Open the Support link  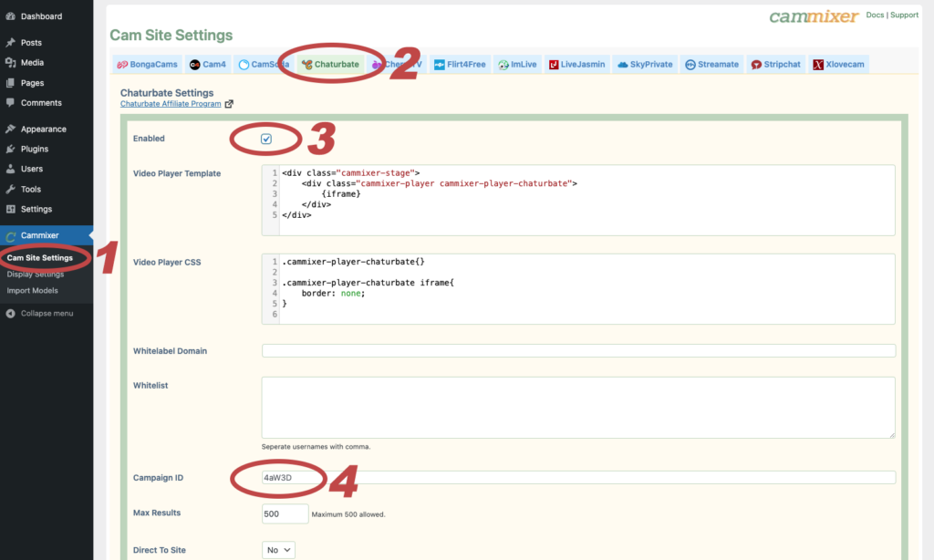click(x=904, y=15)
